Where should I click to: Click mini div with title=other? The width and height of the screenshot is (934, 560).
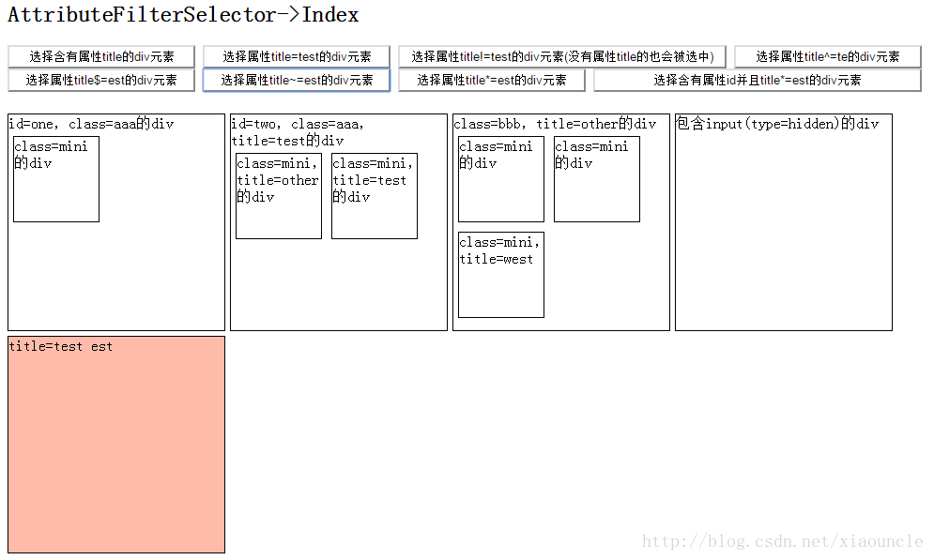pos(279,196)
